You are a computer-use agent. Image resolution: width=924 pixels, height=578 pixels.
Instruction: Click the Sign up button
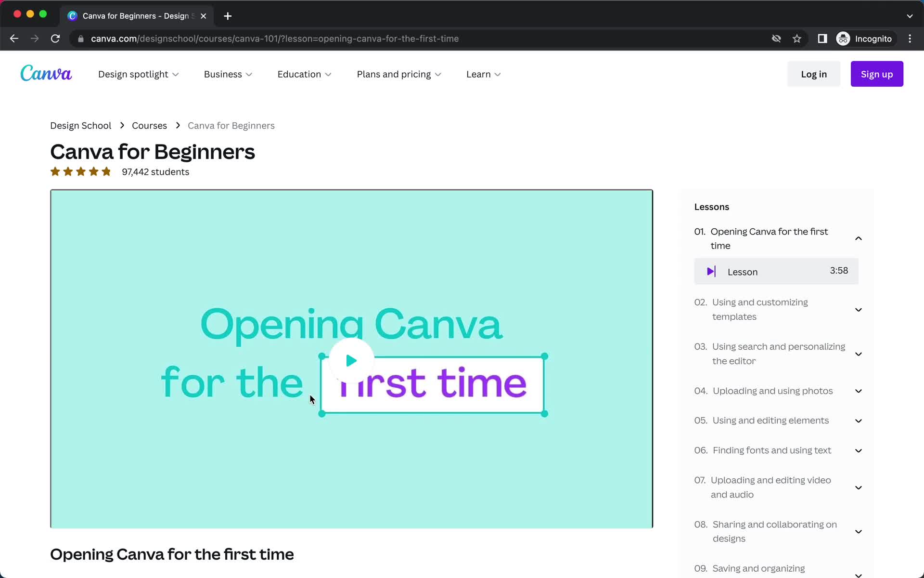[x=876, y=74]
